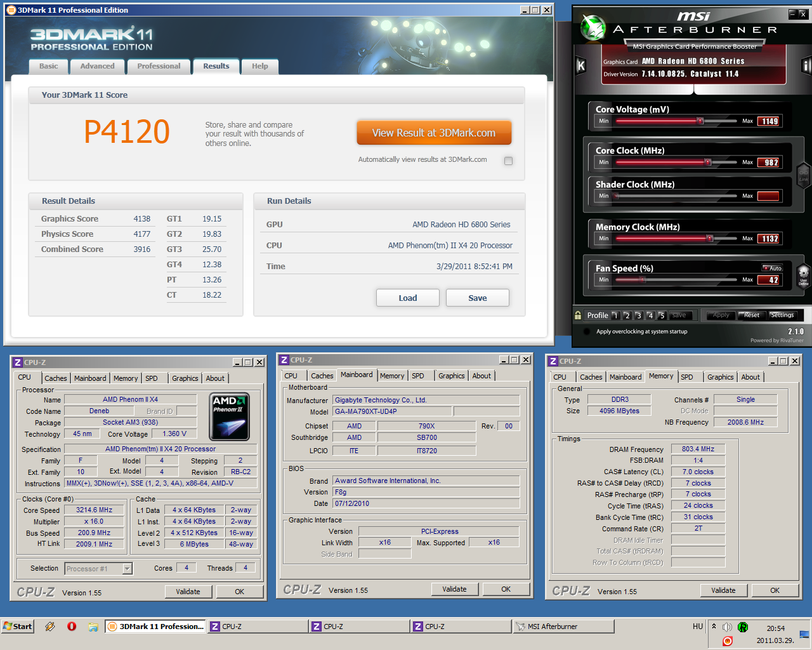The image size is (812, 650).
Task: Open Afterburner Settings
Action: coord(782,315)
